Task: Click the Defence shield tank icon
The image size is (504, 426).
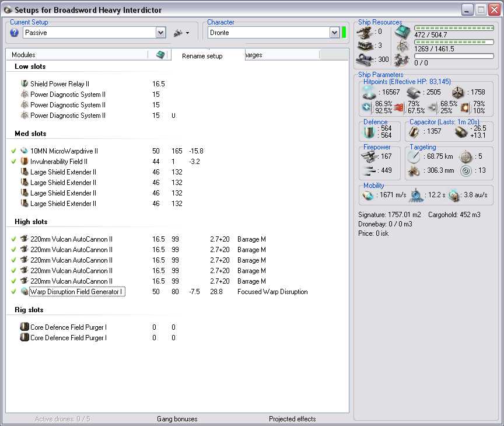Action: [369, 132]
